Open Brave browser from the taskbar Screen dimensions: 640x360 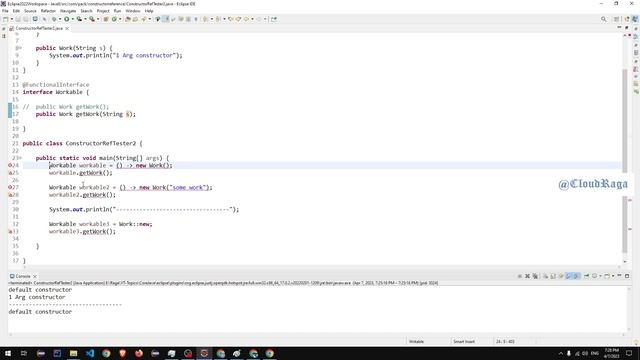click(x=122, y=353)
